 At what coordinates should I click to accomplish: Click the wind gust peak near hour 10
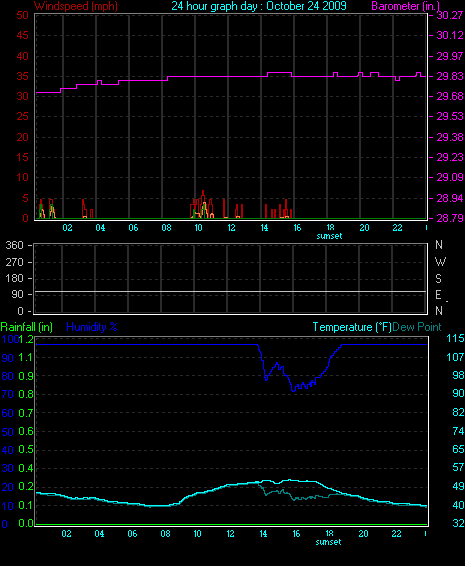click(203, 191)
